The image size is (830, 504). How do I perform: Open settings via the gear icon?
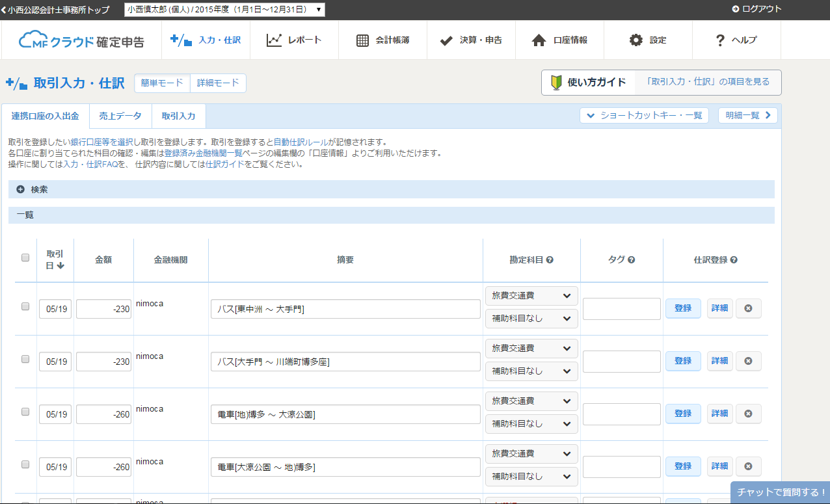636,40
